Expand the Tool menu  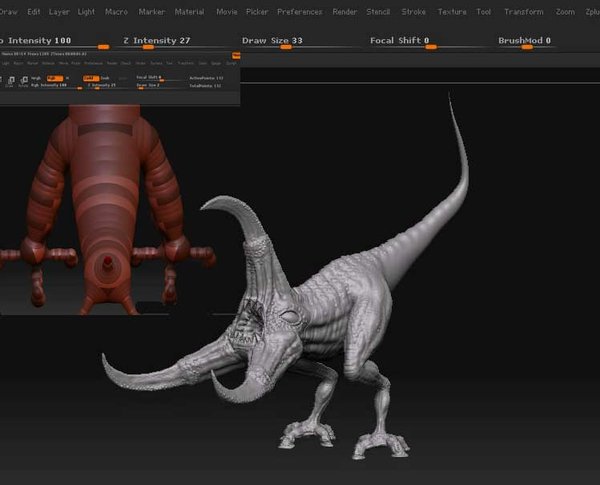pos(483,12)
